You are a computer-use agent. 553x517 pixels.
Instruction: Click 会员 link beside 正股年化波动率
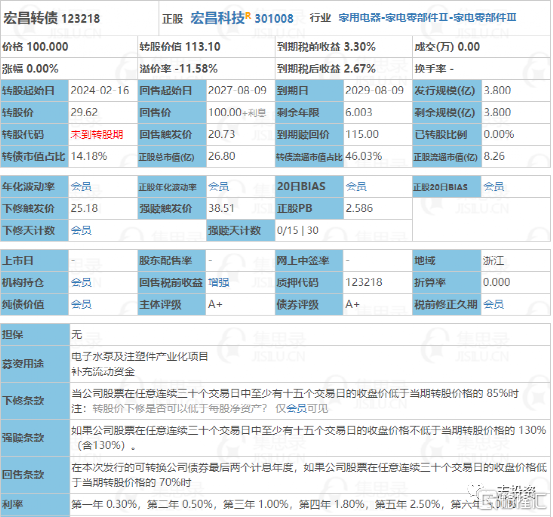[218, 187]
